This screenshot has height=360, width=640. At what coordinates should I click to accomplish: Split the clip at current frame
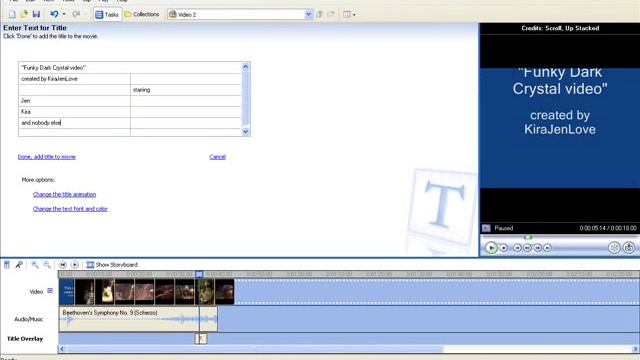coord(614,248)
